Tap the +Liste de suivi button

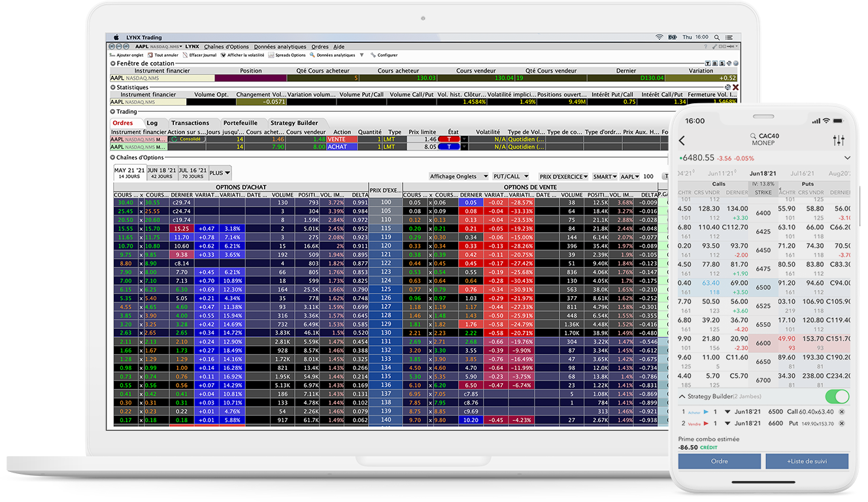coord(807,461)
